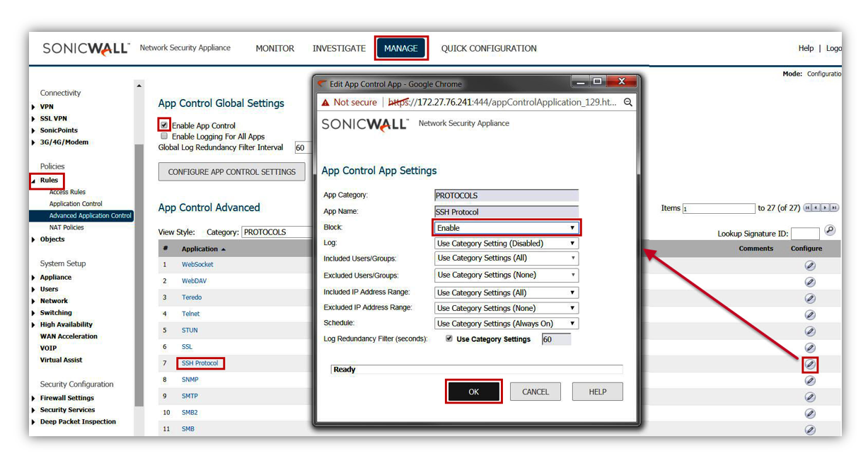Open Application Control under Rules
The image size is (868, 461).
tap(76, 204)
